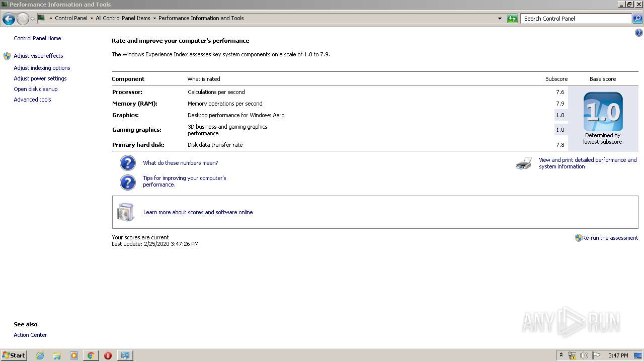Viewport: 644px width, 362px height.
Task: Launch Open disk cleanup link
Action: (36, 89)
